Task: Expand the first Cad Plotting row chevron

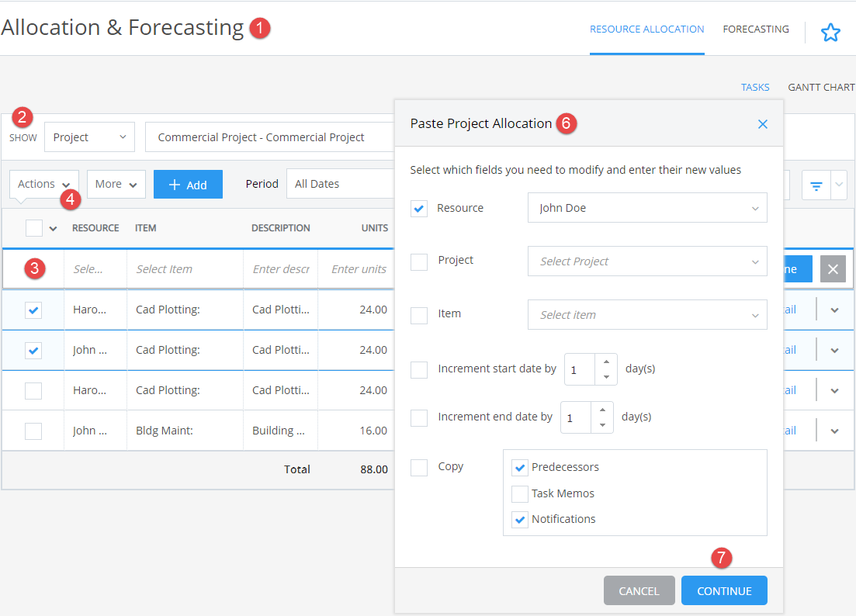Action: [834, 309]
